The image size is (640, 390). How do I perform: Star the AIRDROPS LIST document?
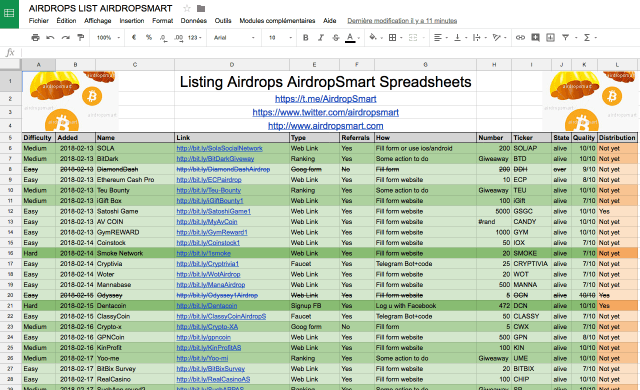187,8
